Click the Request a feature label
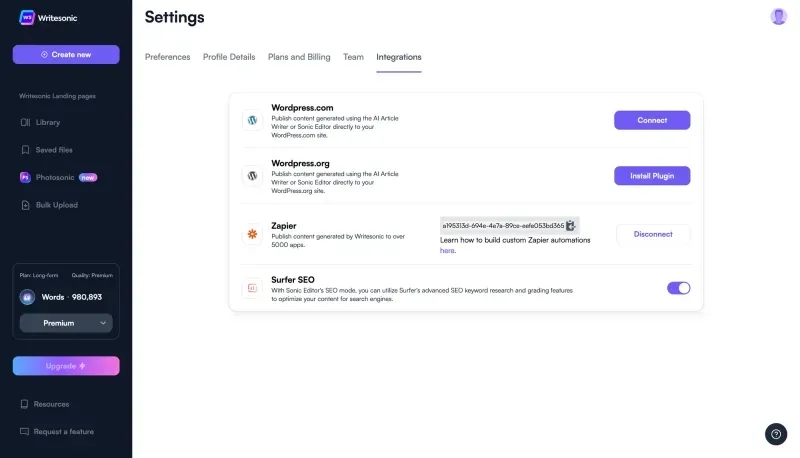Viewport: 800px width, 458px height. click(64, 431)
